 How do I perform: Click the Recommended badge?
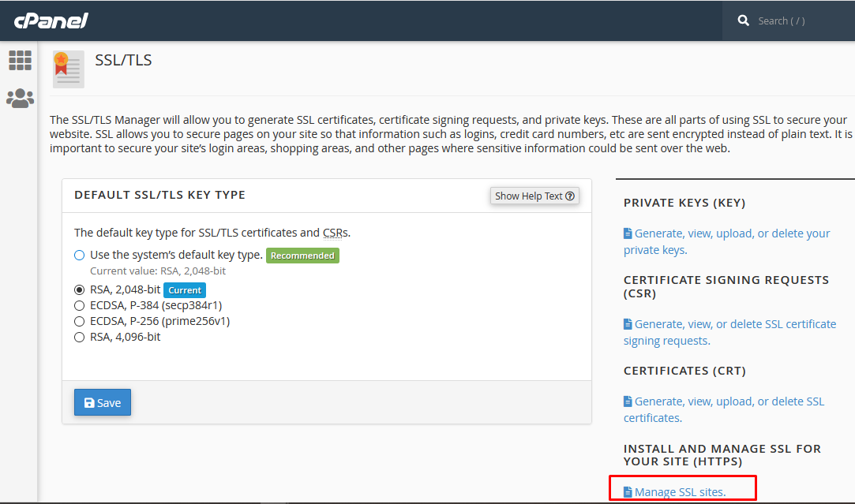[x=302, y=255]
